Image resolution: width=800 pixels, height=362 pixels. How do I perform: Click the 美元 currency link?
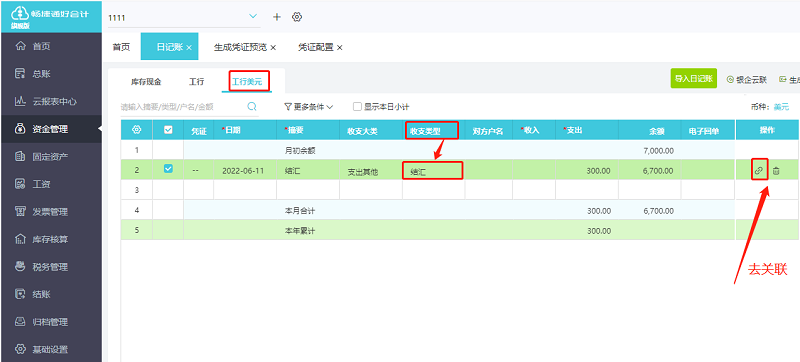click(781, 107)
